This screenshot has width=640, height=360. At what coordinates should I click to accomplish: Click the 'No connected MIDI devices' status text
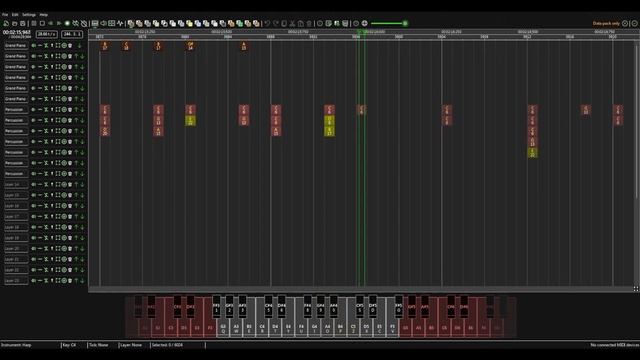point(615,345)
